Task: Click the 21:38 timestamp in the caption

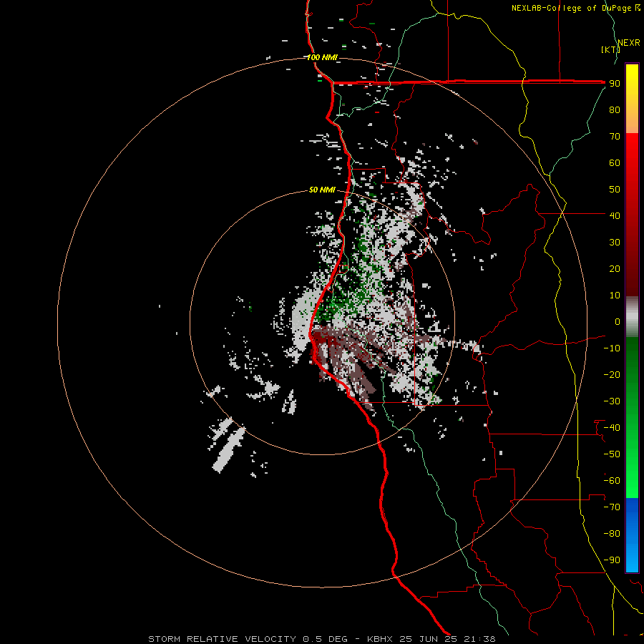Action: coord(479,639)
